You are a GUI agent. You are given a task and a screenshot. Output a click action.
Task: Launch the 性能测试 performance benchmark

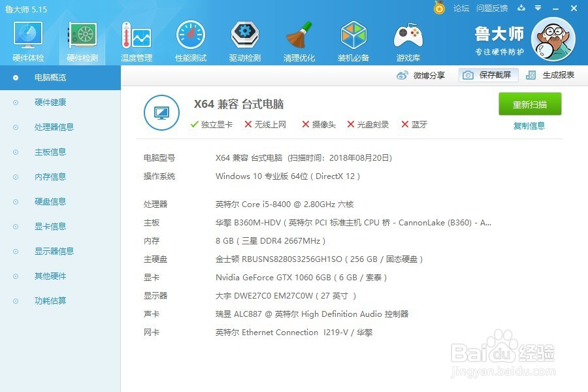(x=190, y=39)
